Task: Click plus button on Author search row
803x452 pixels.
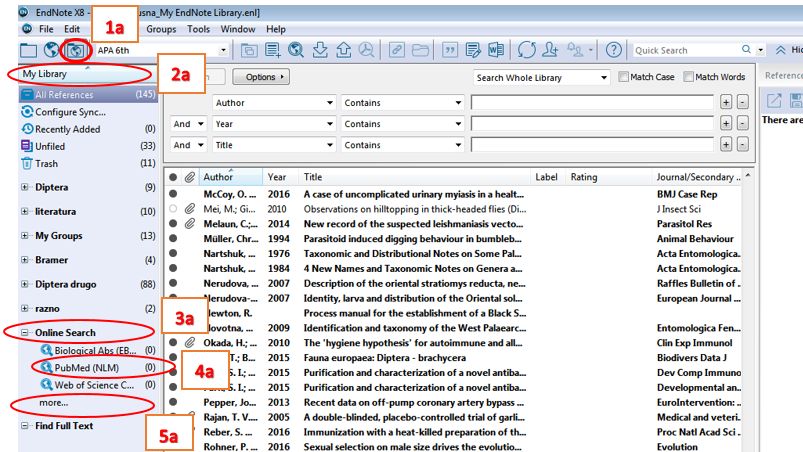Action: pyautogui.click(x=726, y=102)
